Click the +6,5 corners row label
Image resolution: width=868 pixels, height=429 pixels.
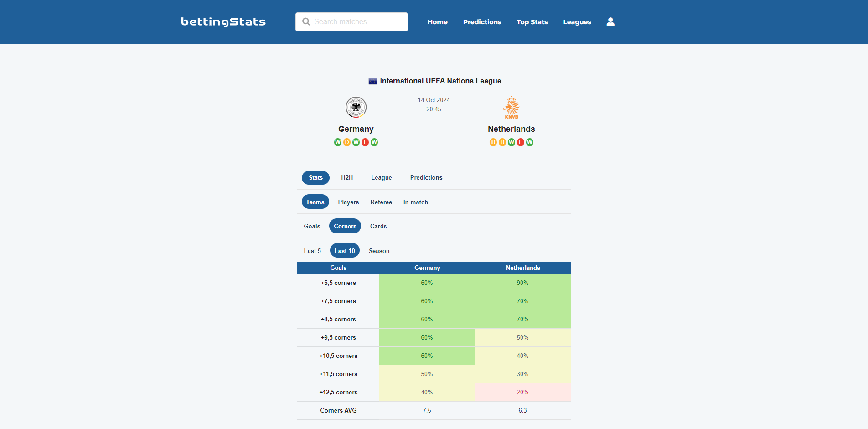[338, 283]
